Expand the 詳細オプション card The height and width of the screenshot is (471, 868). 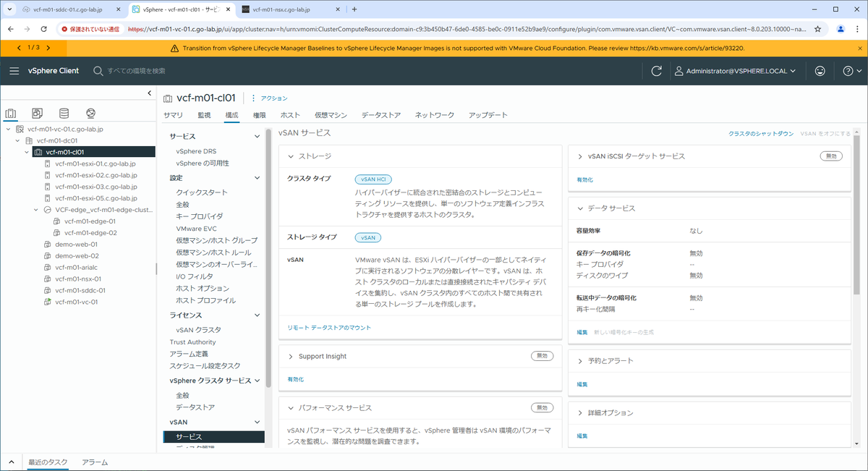(x=581, y=412)
